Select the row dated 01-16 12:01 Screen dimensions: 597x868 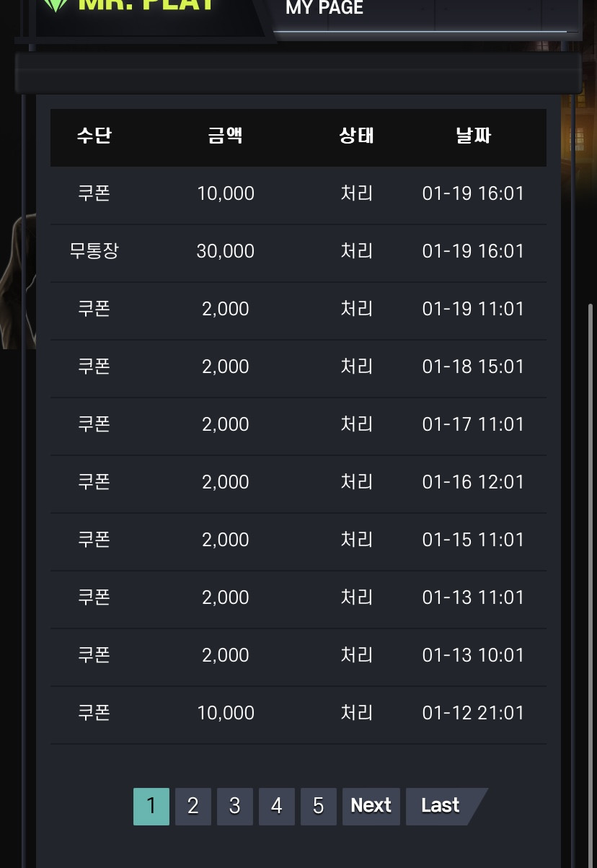[298, 484]
